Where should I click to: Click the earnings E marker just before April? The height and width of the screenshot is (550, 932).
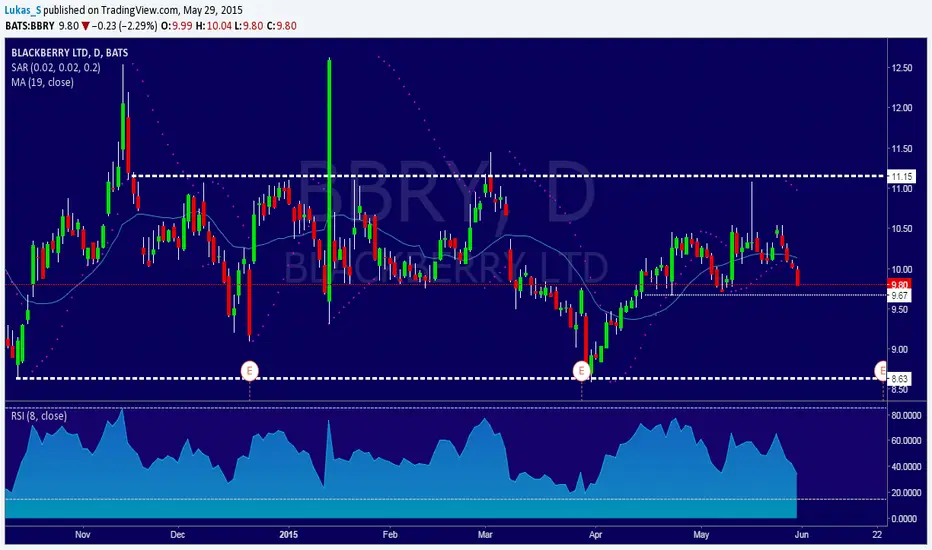(581, 371)
